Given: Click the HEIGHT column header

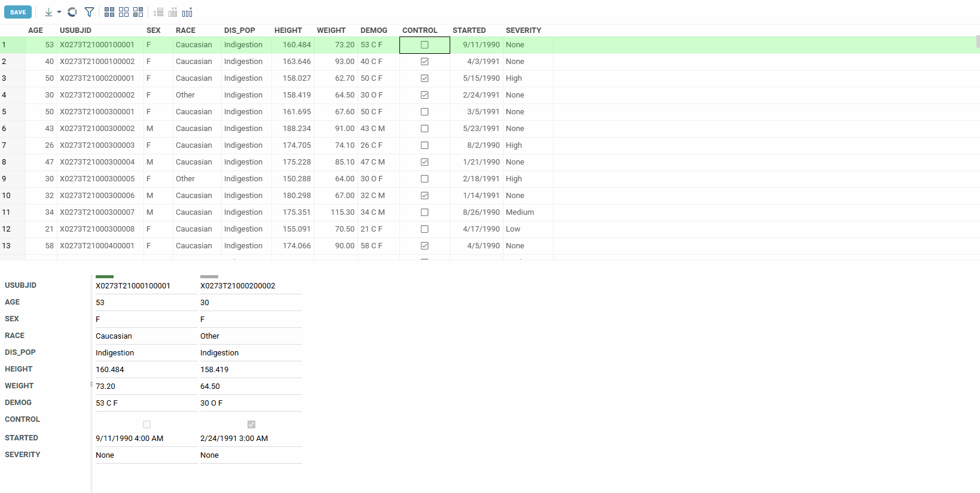Looking at the screenshot, I should click(288, 31).
